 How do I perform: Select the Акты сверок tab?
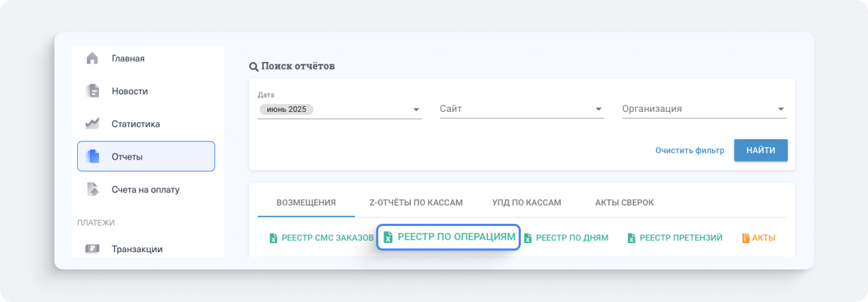click(x=624, y=202)
